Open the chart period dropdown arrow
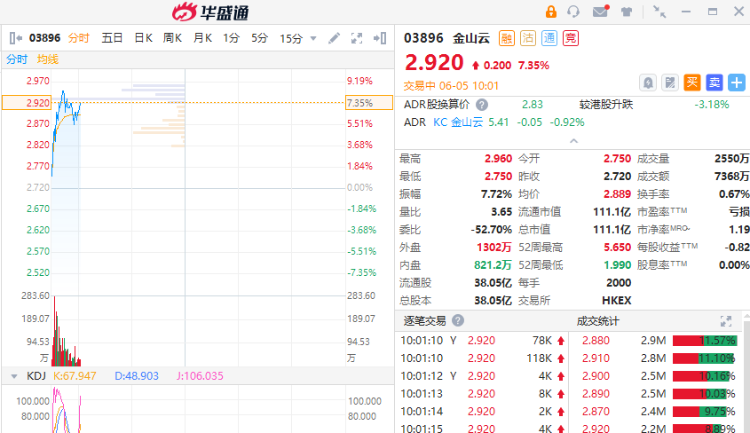 point(313,38)
